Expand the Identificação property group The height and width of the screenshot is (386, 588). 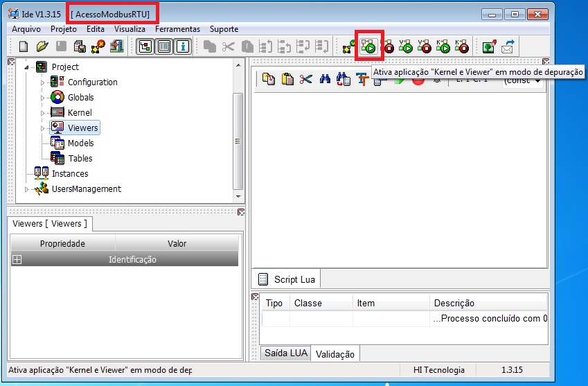(x=17, y=260)
